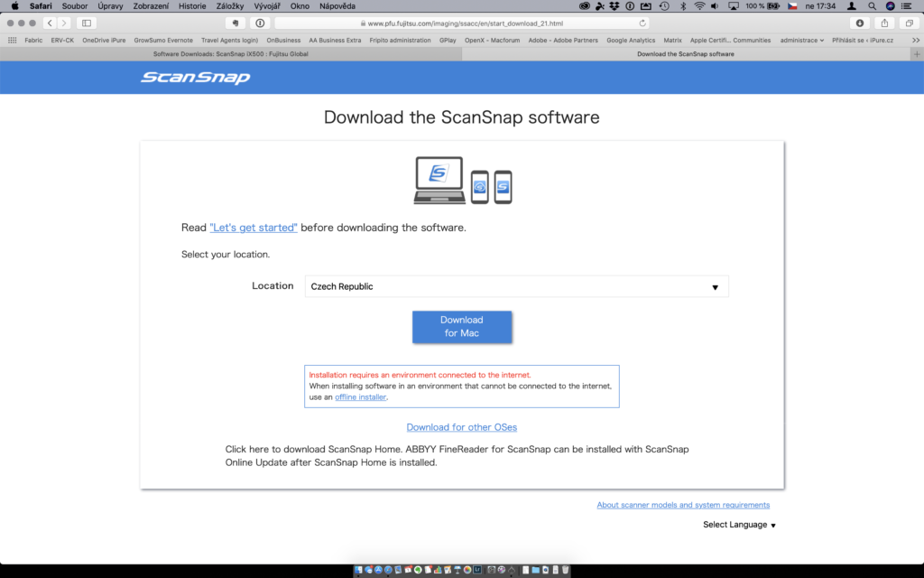The image size is (924, 578).
Task: Open the GPlay bookmark
Action: [x=448, y=40]
